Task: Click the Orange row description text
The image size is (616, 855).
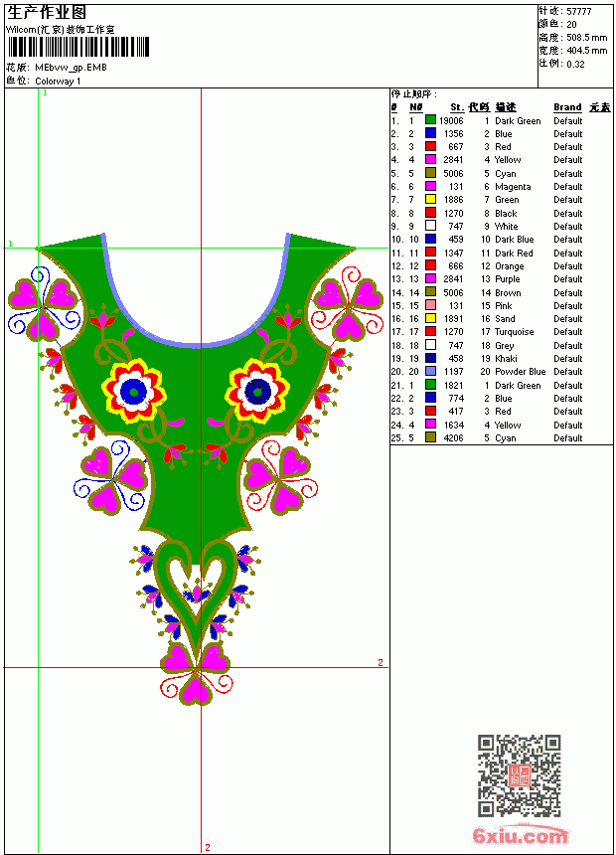Action: click(509, 266)
